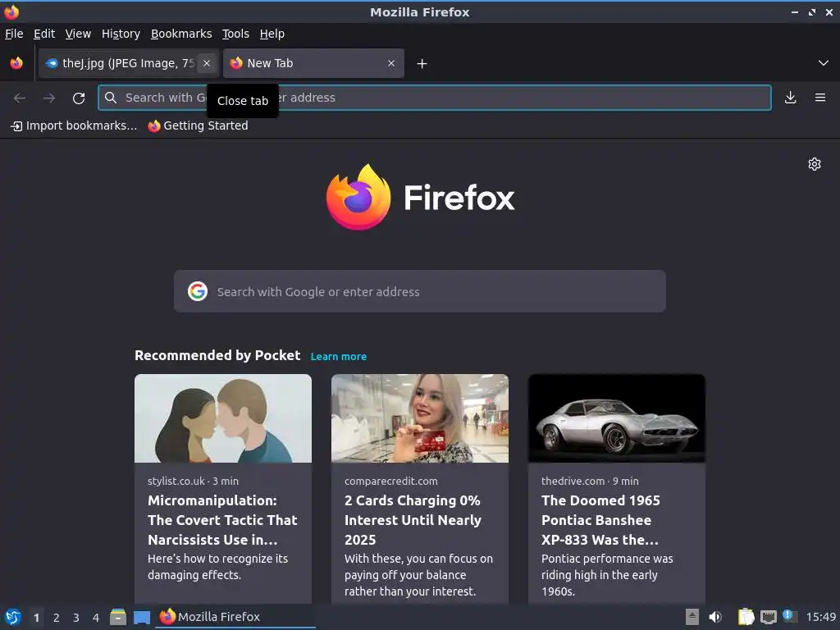Open the clipboard manager tray icon
The height and width of the screenshot is (630, 840).
click(x=746, y=617)
